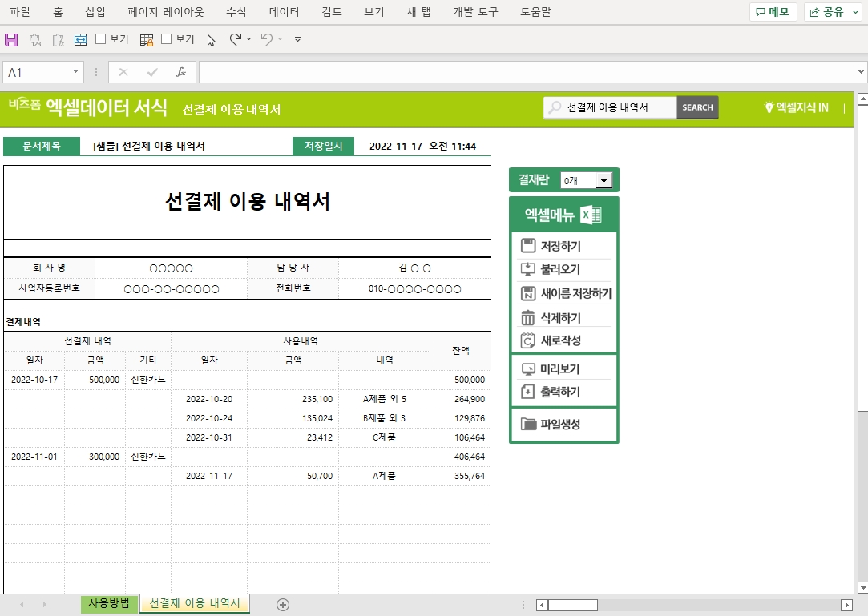Open Customize Quick Access Toolbar dropdown
This screenshot has width=868, height=616.
[x=298, y=39]
